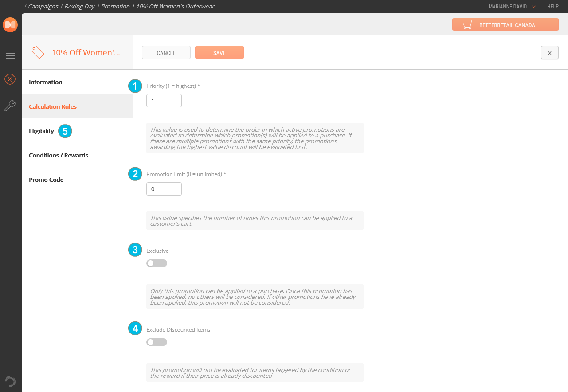The width and height of the screenshot is (568, 392).
Task: Click the Priority input field
Action: 164,101
